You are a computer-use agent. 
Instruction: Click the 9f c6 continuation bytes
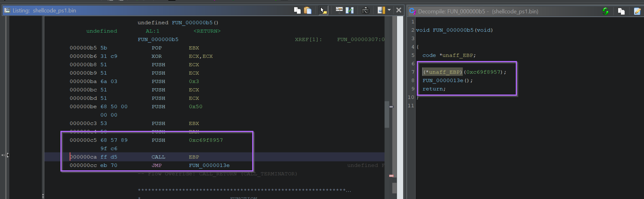click(x=109, y=148)
